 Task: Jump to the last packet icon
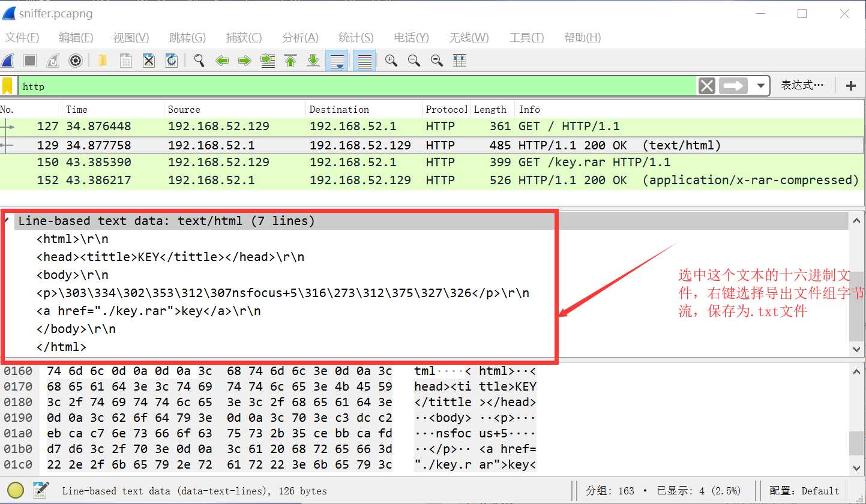point(313,61)
